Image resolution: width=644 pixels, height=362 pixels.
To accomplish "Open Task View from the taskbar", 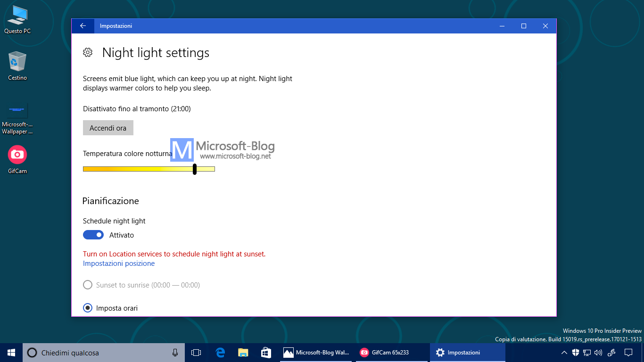I will (196, 353).
